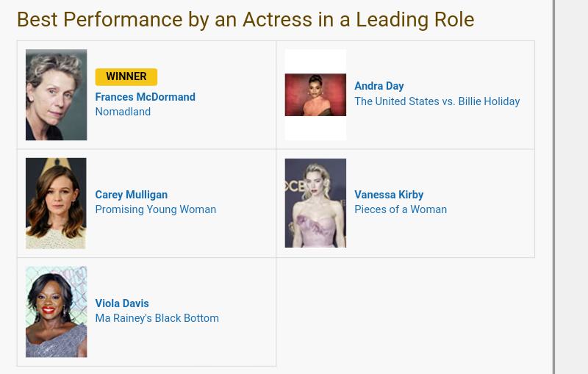Open the thumbnail next to Andra Day
This screenshot has width=588, height=374.
pos(315,95)
